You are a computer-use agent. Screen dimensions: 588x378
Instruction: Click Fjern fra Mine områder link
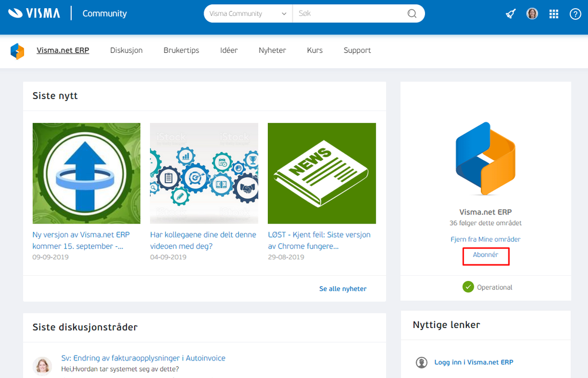[x=485, y=239]
